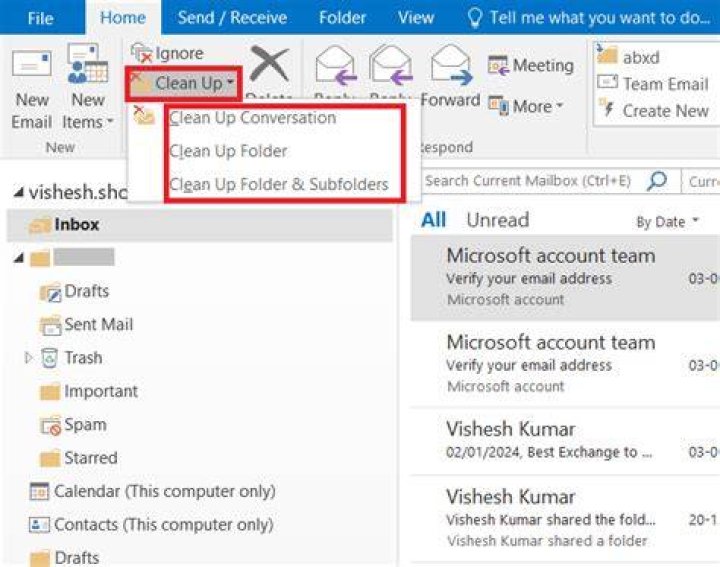The image size is (720, 567).
Task: Open the selected first Microsoft account team email
Action: (565, 277)
